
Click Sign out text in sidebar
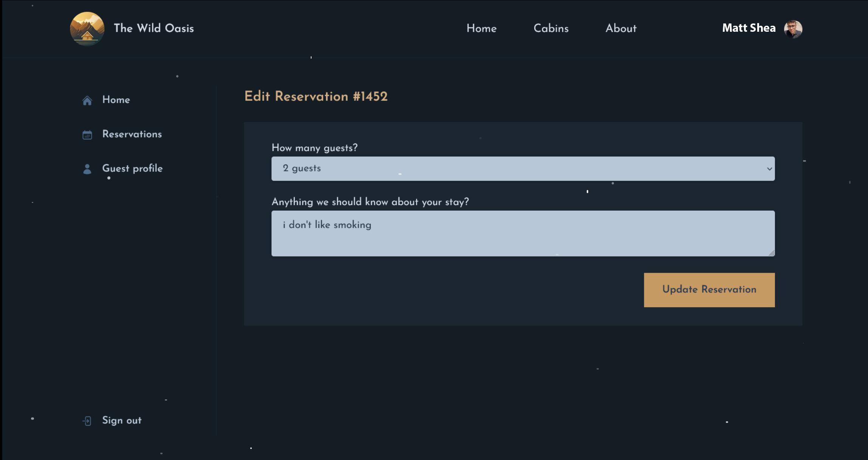pos(122,420)
